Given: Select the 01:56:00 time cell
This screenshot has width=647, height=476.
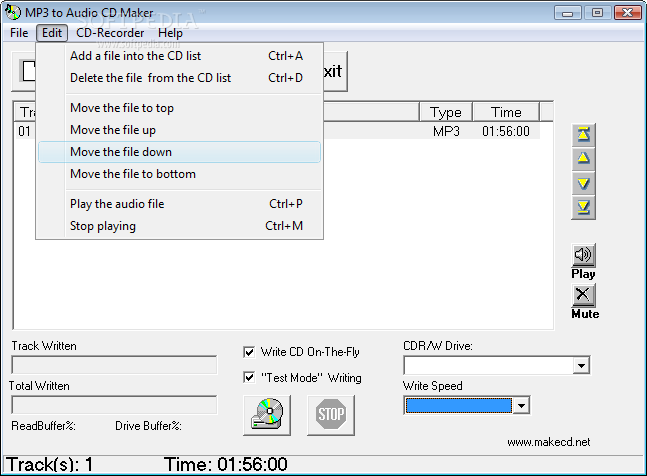Looking at the screenshot, I should [506, 132].
